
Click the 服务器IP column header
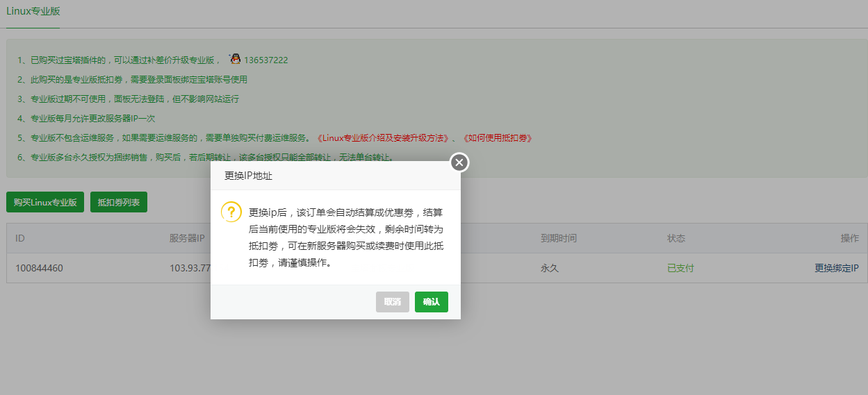(x=187, y=238)
